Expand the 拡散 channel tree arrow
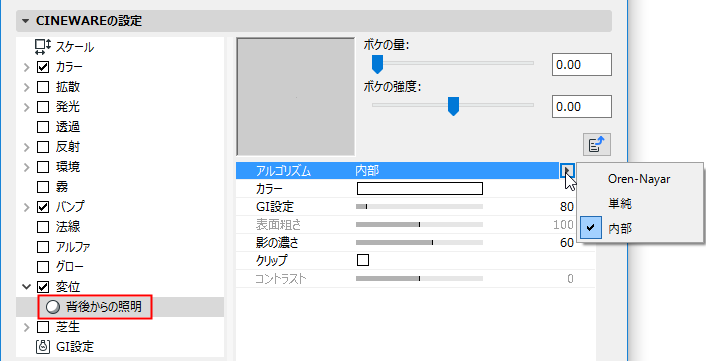Viewport: 706px width, 361px height. click(x=27, y=87)
